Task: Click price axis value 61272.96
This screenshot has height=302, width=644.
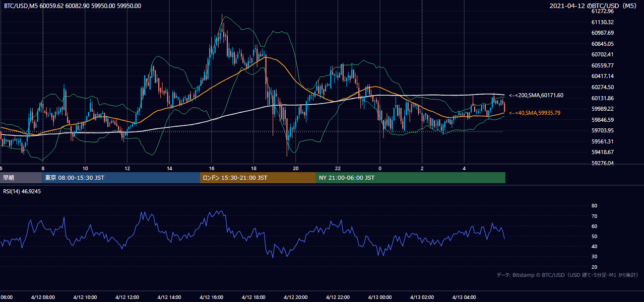Action: (602, 11)
